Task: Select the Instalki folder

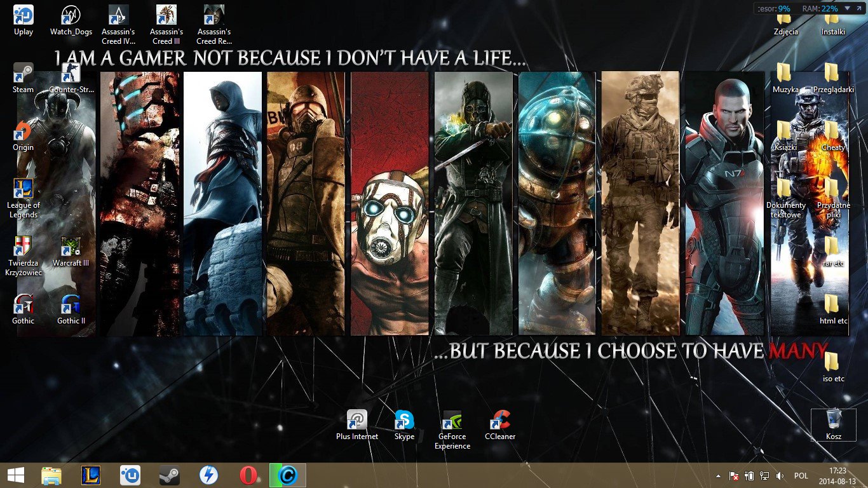Action: tap(834, 24)
